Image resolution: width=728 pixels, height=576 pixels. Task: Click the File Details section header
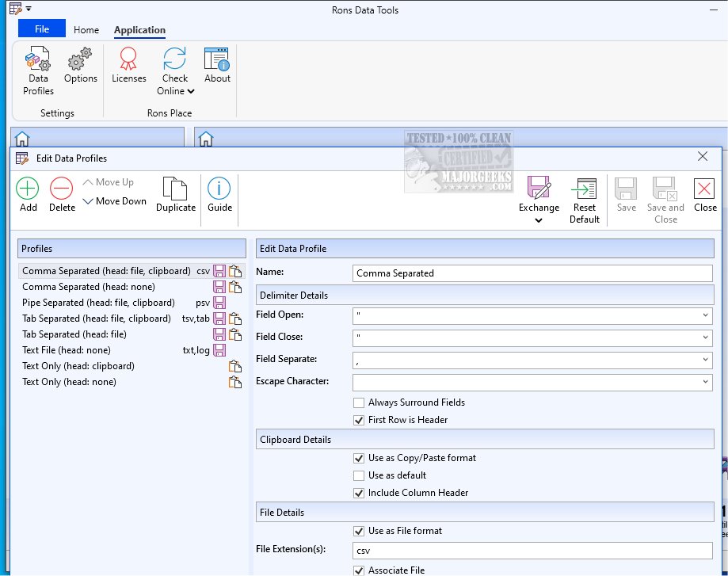[x=485, y=513]
